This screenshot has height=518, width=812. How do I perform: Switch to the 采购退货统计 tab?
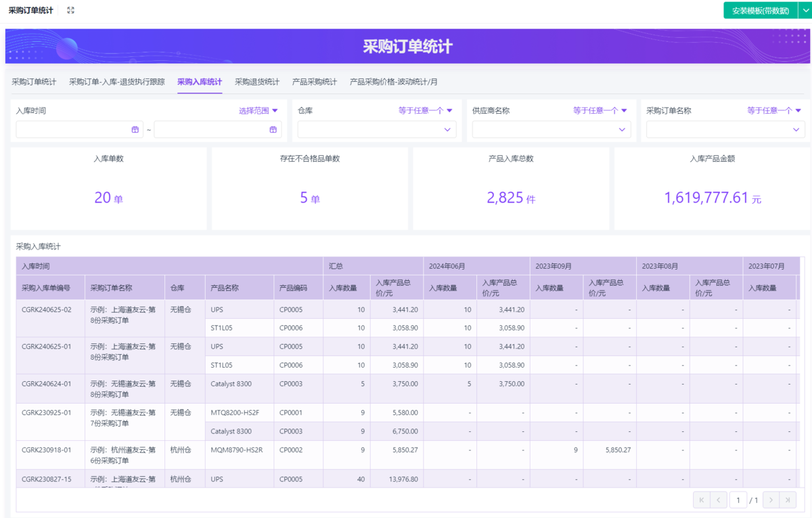[x=257, y=82]
